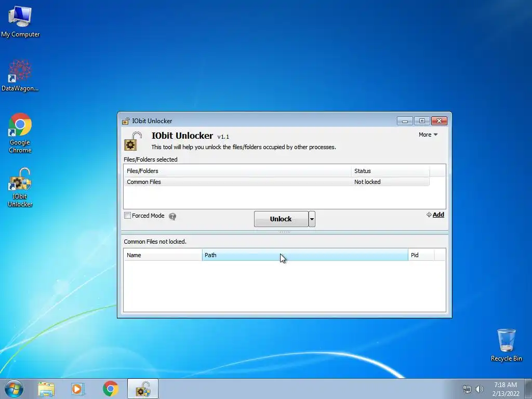The image size is (532, 399).
Task: Click the Path column header
Action: pyautogui.click(x=305, y=255)
